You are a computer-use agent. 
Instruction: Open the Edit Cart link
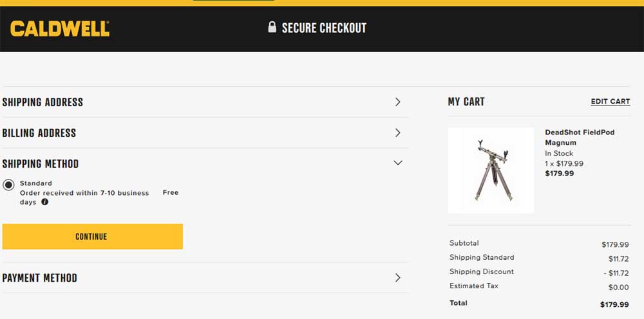[610, 102]
